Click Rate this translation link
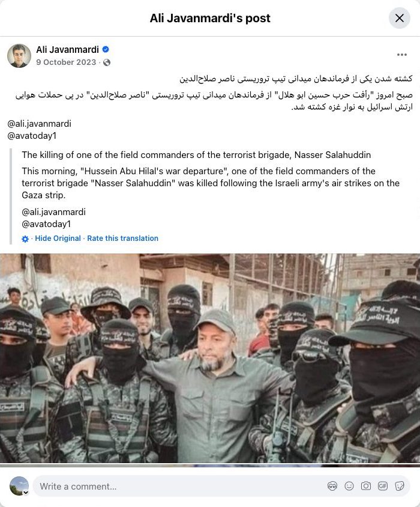Screen dimensions: 420x507 [123, 238]
